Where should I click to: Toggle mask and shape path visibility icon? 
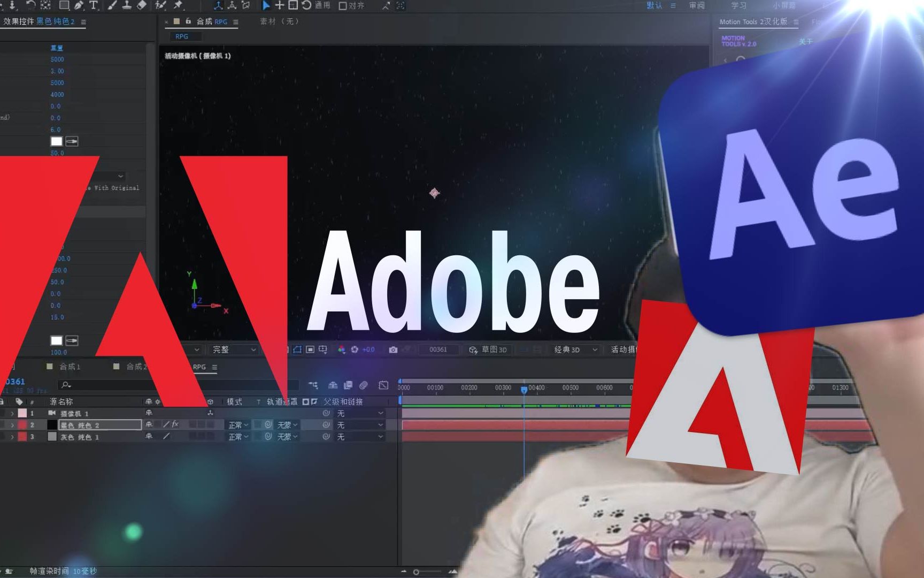(x=297, y=349)
